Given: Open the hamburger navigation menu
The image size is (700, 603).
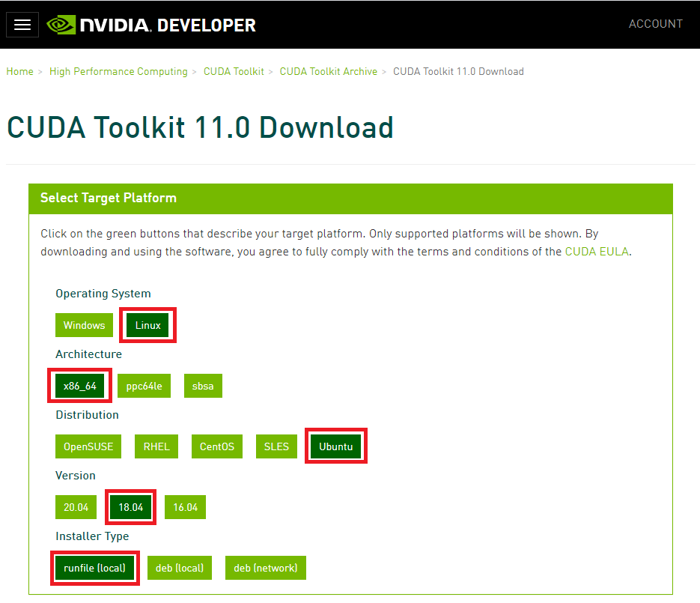Looking at the screenshot, I should [x=22, y=25].
